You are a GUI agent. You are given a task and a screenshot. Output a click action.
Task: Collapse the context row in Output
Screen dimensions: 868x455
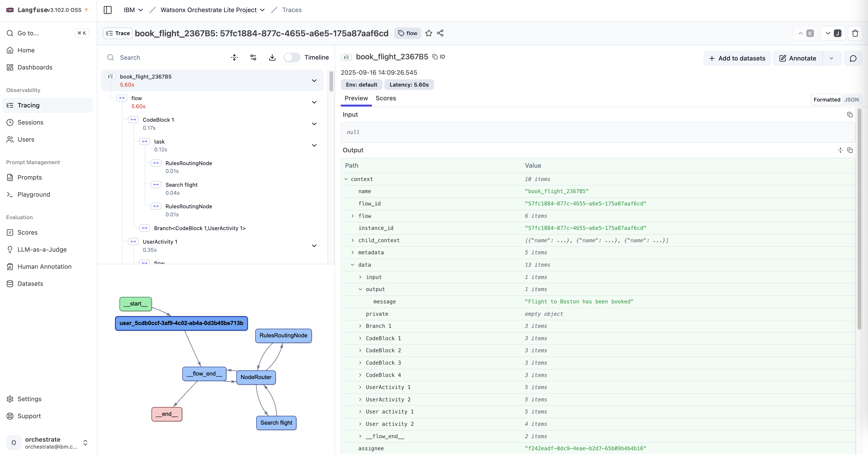[346, 179]
